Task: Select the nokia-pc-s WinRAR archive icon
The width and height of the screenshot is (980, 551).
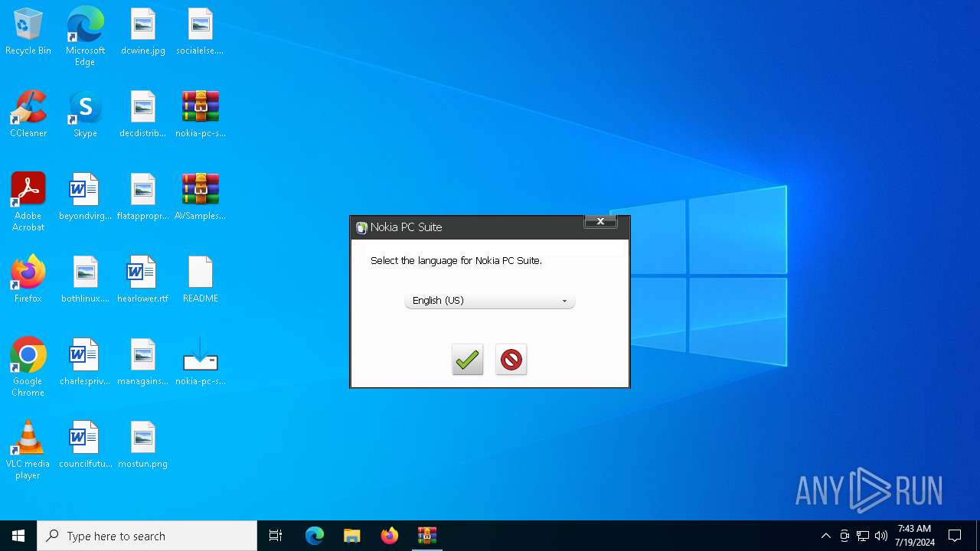Action: pyautogui.click(x=200, y=115)
